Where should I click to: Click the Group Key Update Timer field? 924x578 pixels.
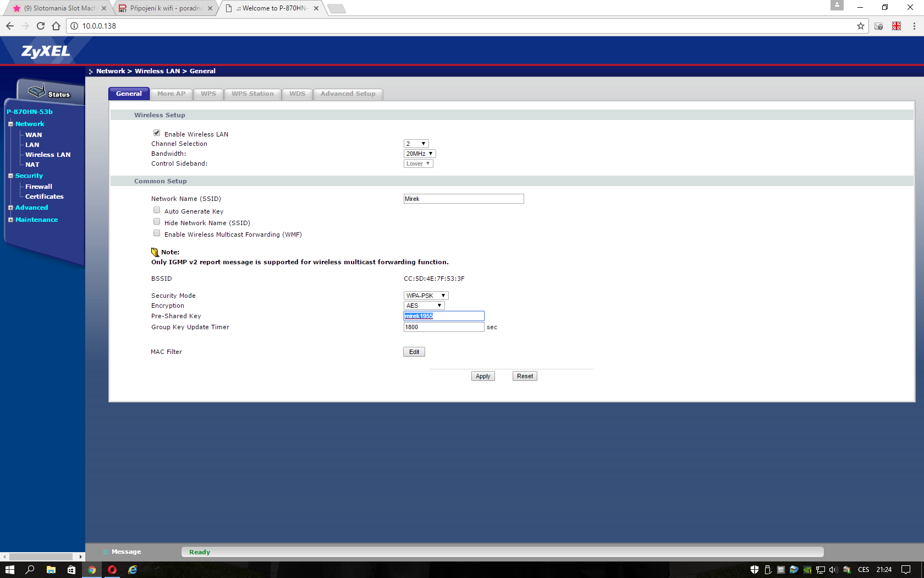point(444,327)
